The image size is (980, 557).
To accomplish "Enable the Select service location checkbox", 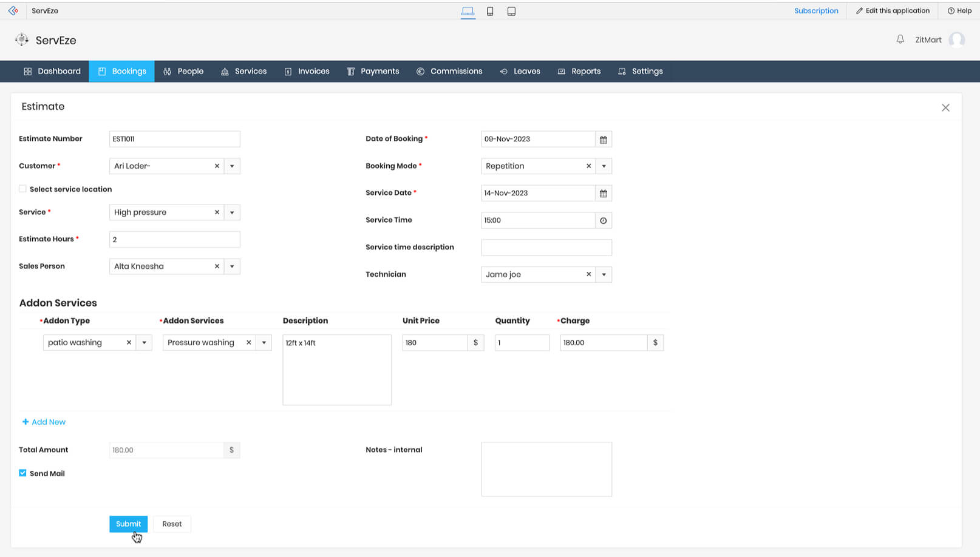I will 22,189.
